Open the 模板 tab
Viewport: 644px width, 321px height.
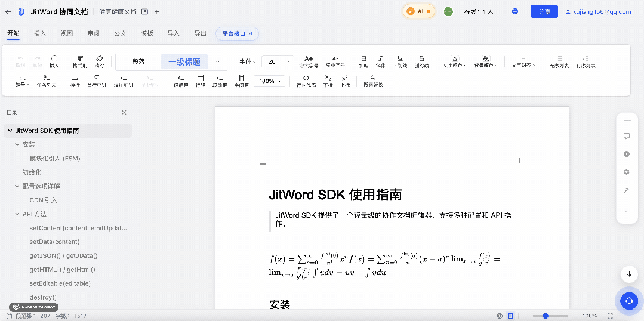(x=147, y=33)
